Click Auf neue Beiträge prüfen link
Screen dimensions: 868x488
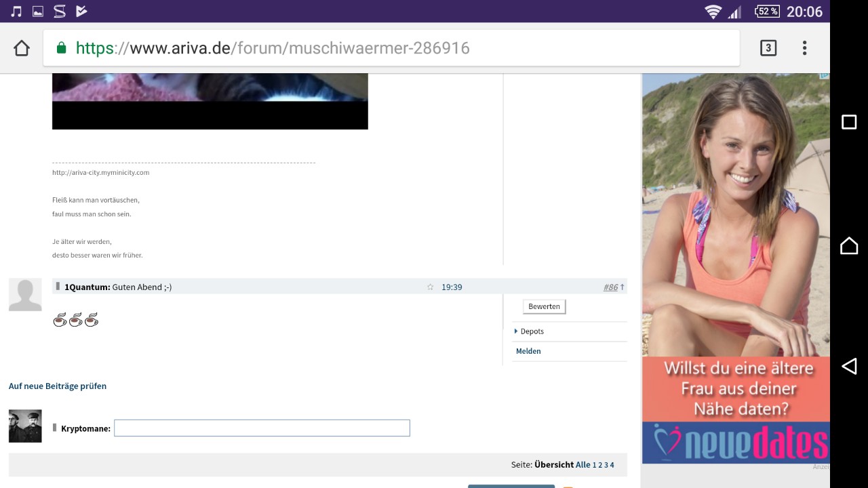point(58,386)
